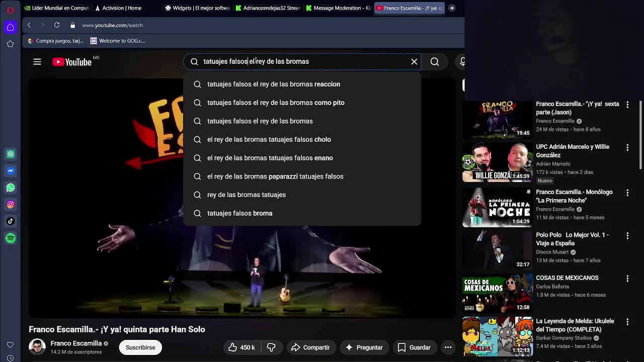Open the video title 'quinta parte Han Solo'

coord(117,329)
